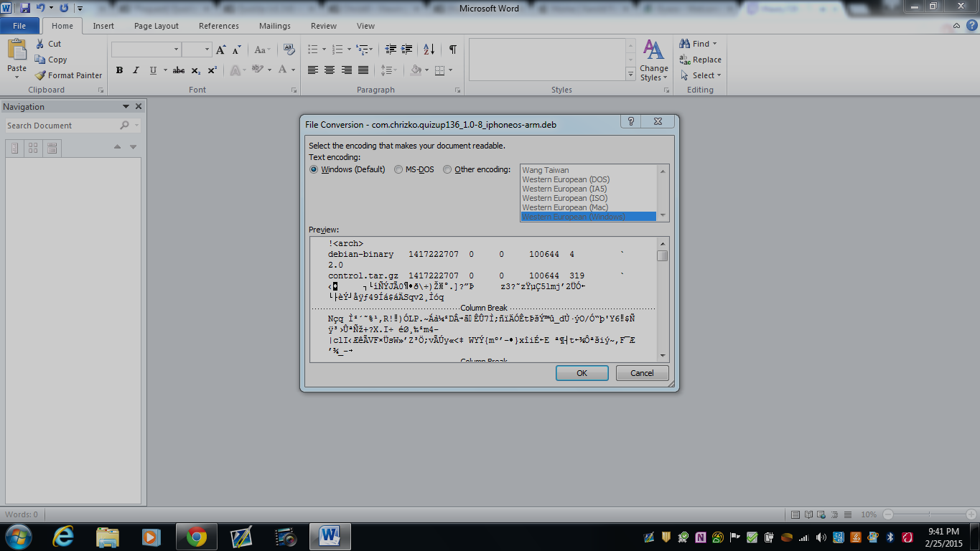Click the Shrink Font icon
This screenshot has width=980, height=551.
[x=236, y=50]
